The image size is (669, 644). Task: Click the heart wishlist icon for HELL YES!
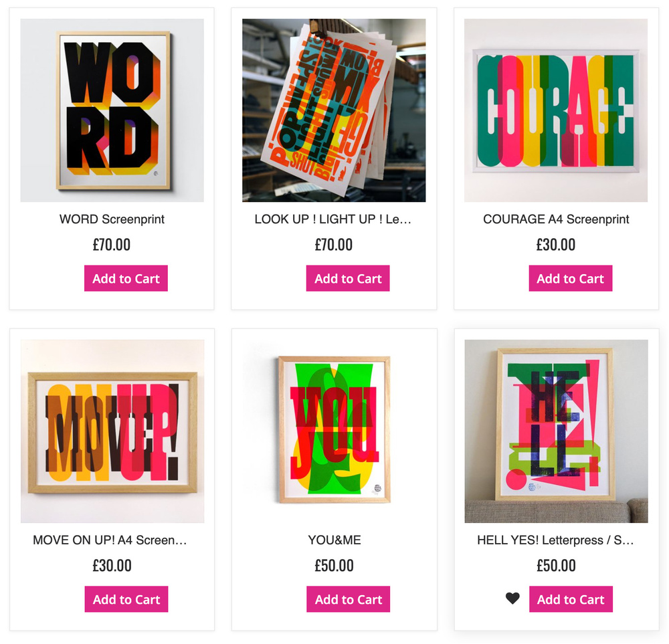click(512, 599)
